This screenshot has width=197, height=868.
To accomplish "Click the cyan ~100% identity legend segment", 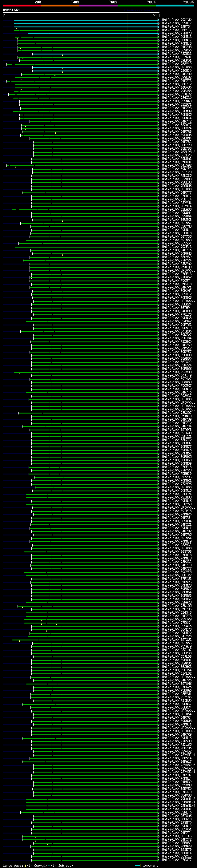I will (175, 6).
